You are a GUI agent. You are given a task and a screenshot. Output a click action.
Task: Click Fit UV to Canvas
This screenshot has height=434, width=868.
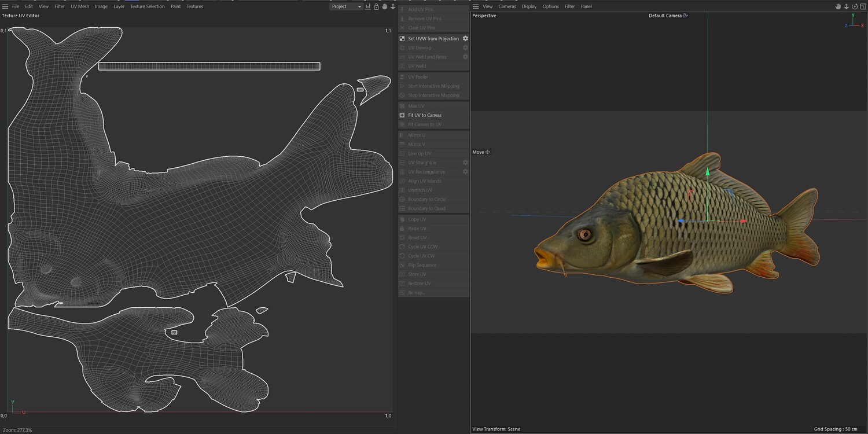(x=434, y=115)
